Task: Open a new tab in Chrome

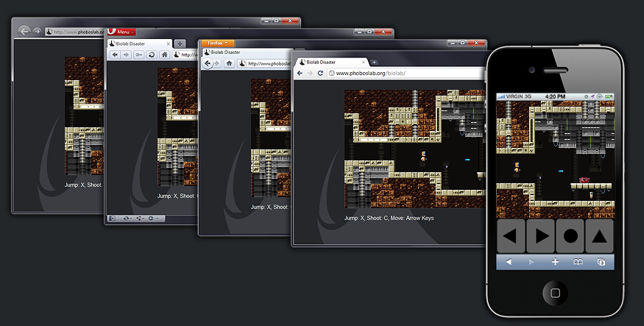Action: [374, 63]
